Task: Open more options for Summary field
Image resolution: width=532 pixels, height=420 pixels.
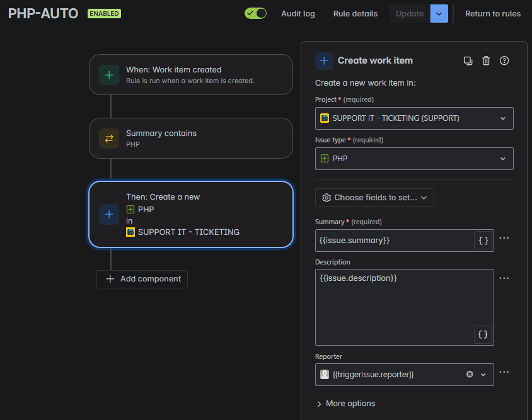Action: coord(504,238)
